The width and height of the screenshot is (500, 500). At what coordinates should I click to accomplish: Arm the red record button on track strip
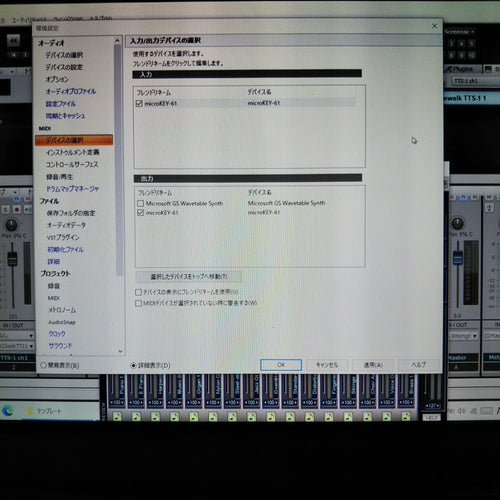click(17, 210)
